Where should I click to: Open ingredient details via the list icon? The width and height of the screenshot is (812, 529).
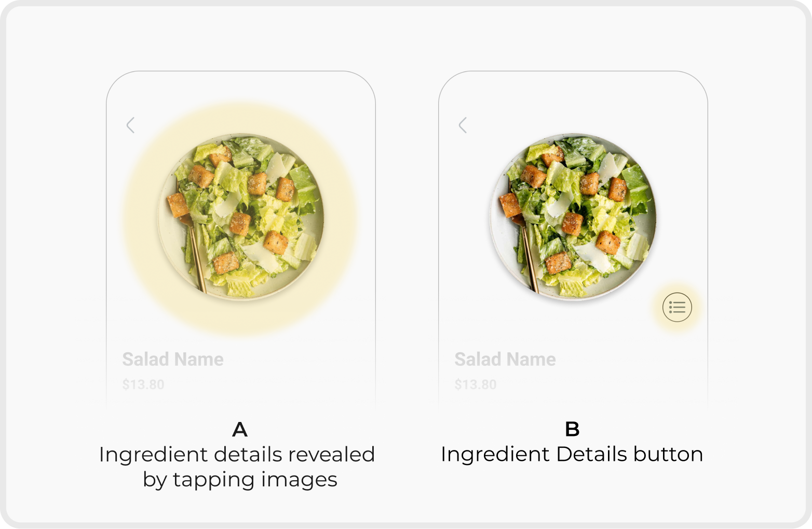click(677, 307)
